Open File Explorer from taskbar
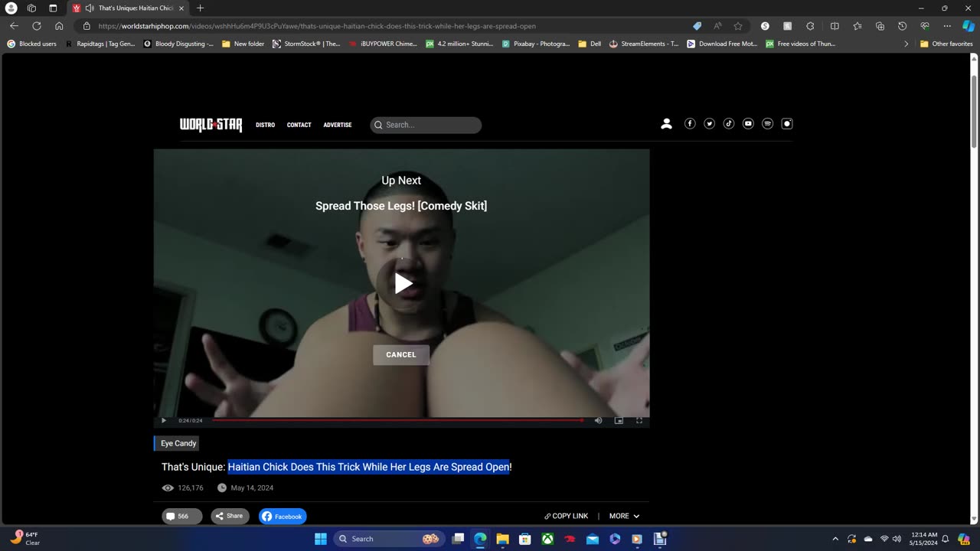 [502, 539]
